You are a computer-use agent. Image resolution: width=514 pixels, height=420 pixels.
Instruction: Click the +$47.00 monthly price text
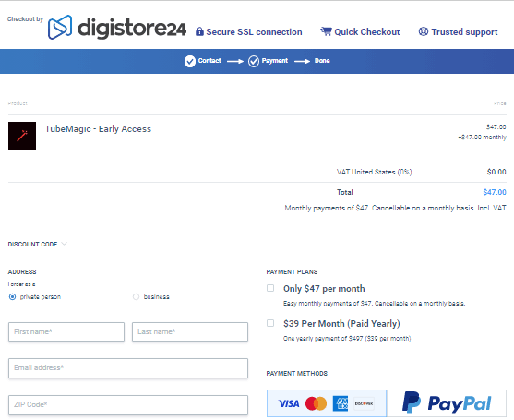click(x=482, y=138)
